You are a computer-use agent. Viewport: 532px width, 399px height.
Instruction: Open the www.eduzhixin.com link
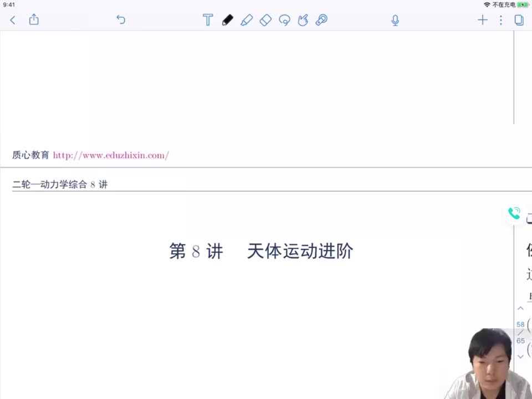[x=111, y=155]
